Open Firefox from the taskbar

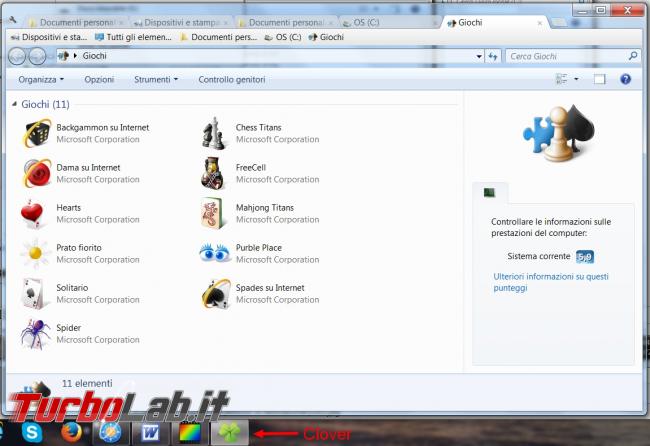click(71, 432)
